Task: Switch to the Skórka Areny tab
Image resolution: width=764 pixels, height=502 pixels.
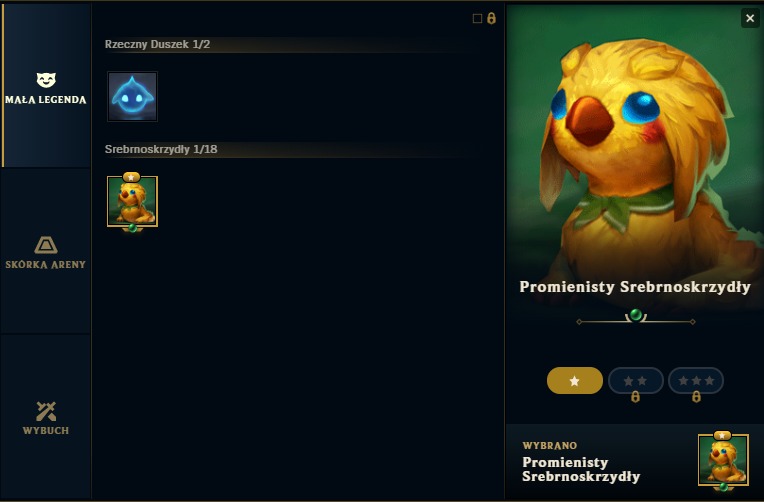Action: click(x=46, y=252)
